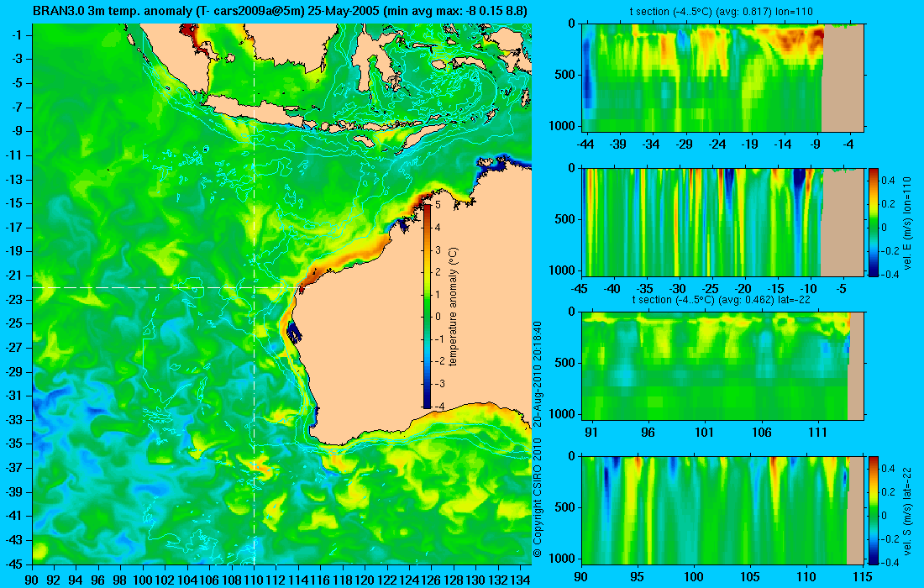Click the -1 latitude tick label on the map
Image resolution: width=924 pixels, height=588 pixels.
(x=18, y=35)
